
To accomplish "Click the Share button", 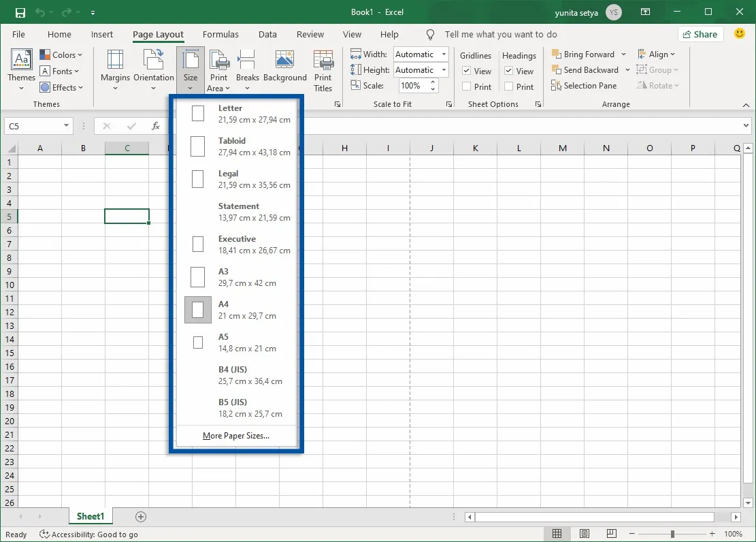I will pos(700,33).
